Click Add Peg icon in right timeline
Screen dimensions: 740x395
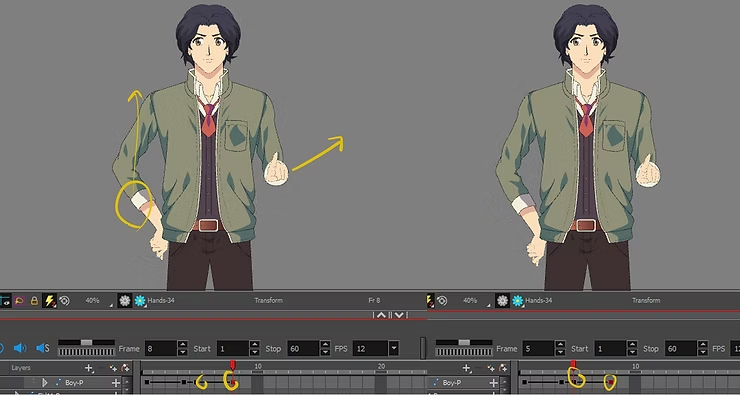[503, 368]
